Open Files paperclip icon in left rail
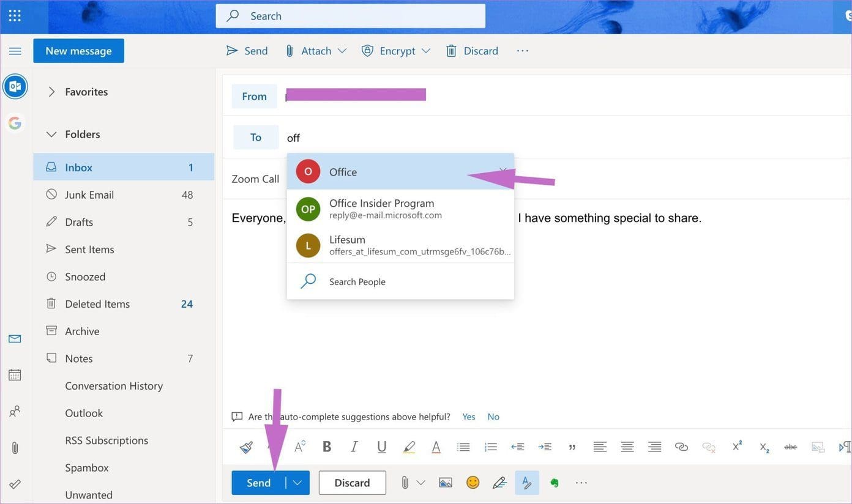This screenshot has height=504, width=852. pos(15,448)
